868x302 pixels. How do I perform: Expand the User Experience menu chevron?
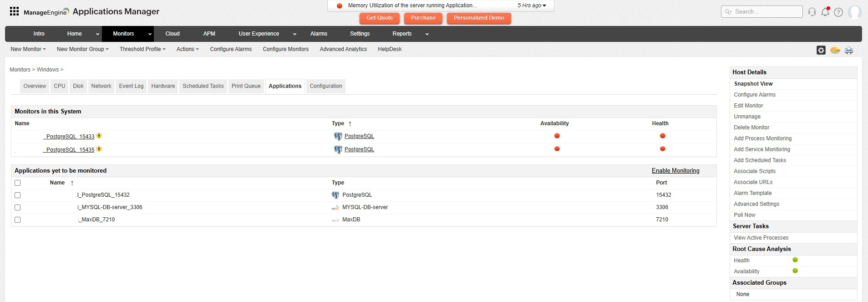[294, 34]
